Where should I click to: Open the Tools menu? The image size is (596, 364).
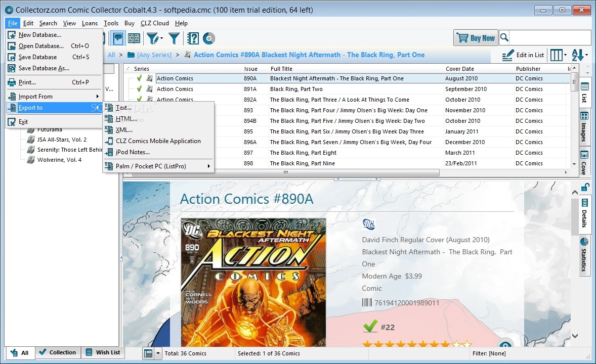pos(111,23)
